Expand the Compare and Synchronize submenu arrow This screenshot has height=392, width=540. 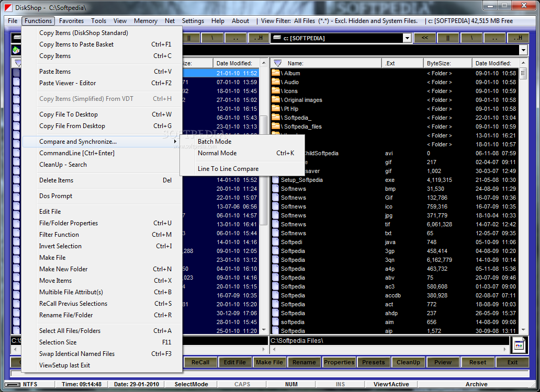[x=175, y=141]
